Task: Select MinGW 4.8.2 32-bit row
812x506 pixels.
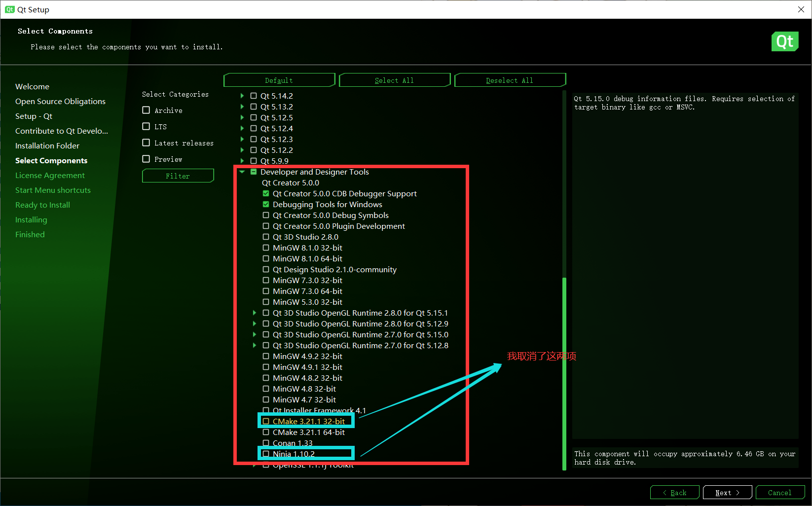Action: (307, 378)
